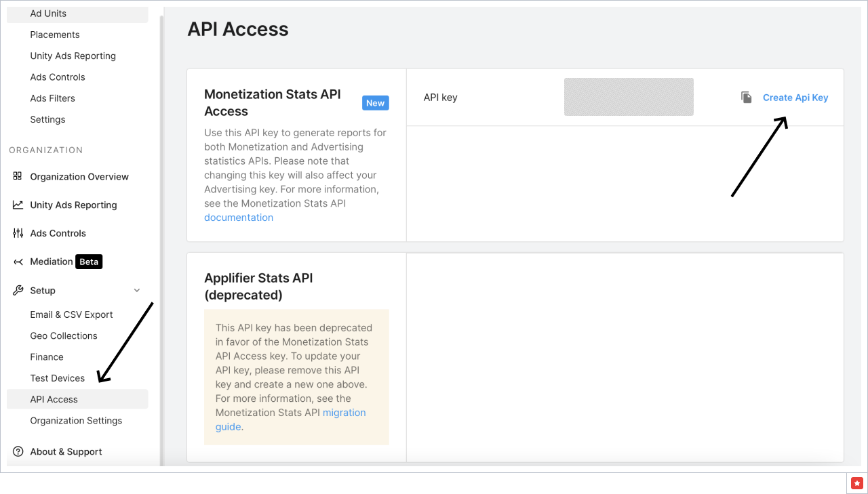Click the copy icon beside Create Api Key

tap(746, 96)
